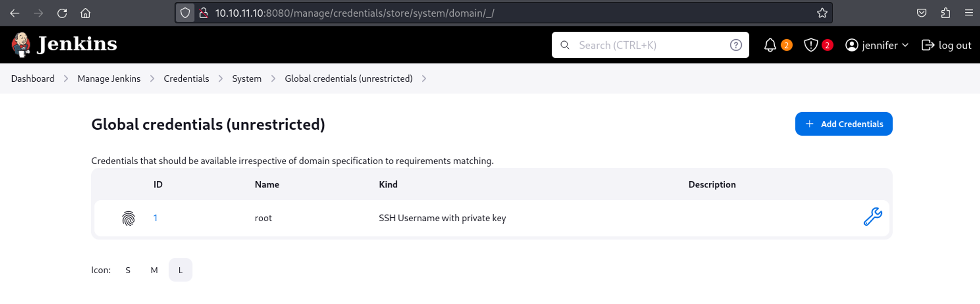Select small icon size S

(x=128, y=270)
